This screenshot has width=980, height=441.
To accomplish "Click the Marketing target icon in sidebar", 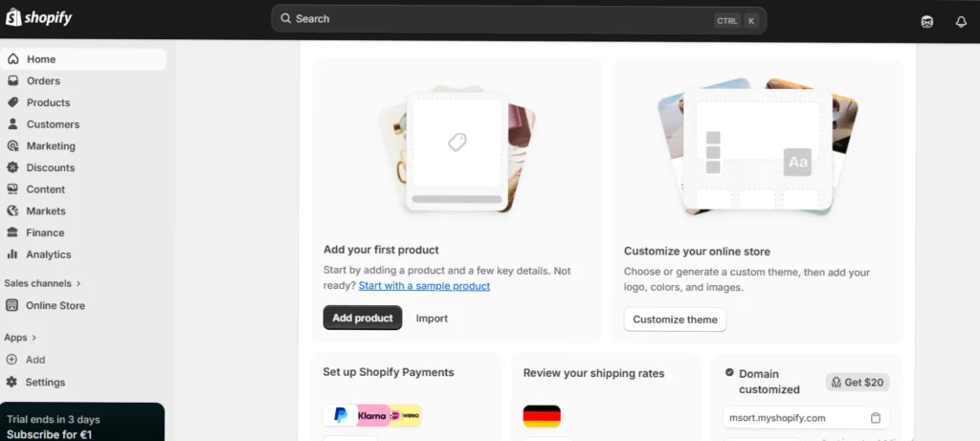I will coord(12,146).
